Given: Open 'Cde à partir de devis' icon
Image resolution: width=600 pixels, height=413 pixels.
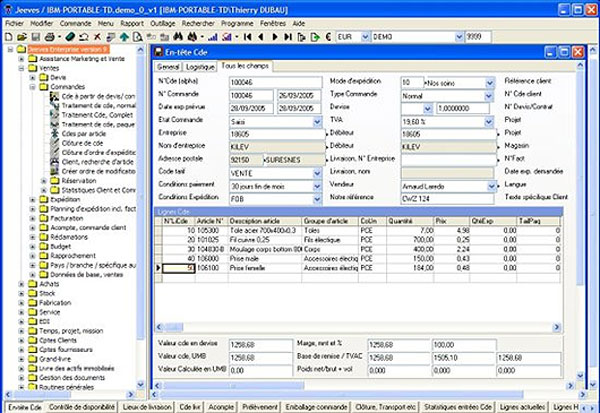Looking at the screenshot, I should 54,96.
